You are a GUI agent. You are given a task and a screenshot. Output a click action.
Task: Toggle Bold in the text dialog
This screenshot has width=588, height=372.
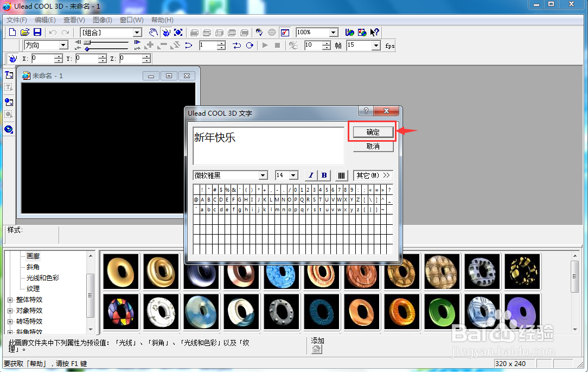(324, 175)
